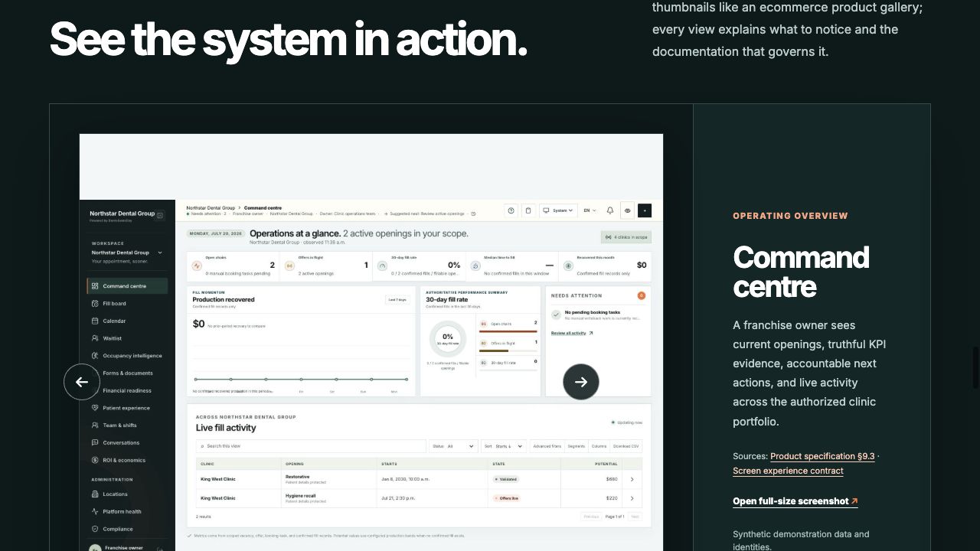Expand the Restorative row chevron
This screenshot has width=980, height=551.
pos(632,479)
